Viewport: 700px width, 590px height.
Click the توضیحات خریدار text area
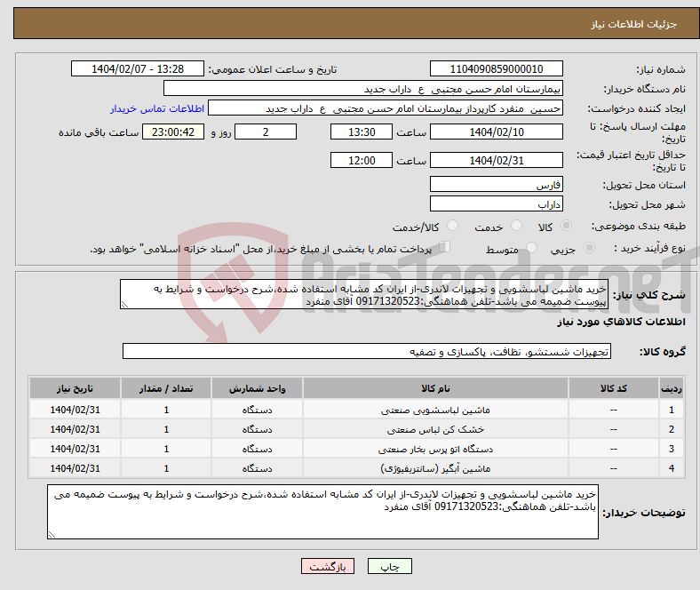coord(323,511)
